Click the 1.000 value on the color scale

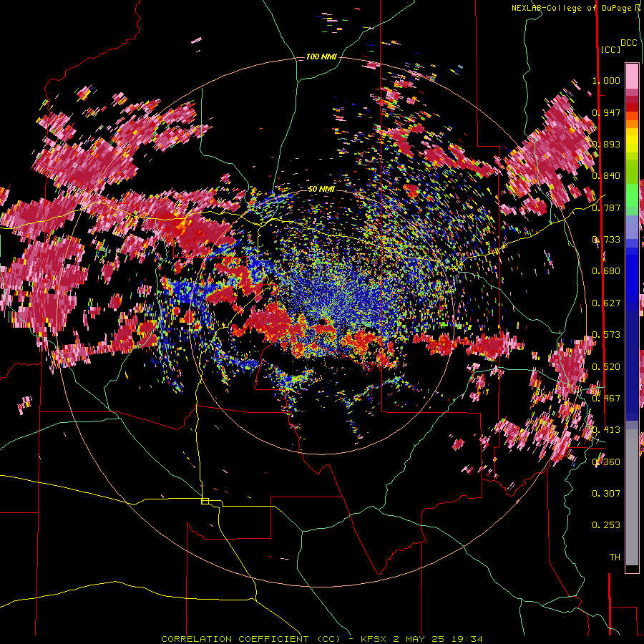(606, 80)
